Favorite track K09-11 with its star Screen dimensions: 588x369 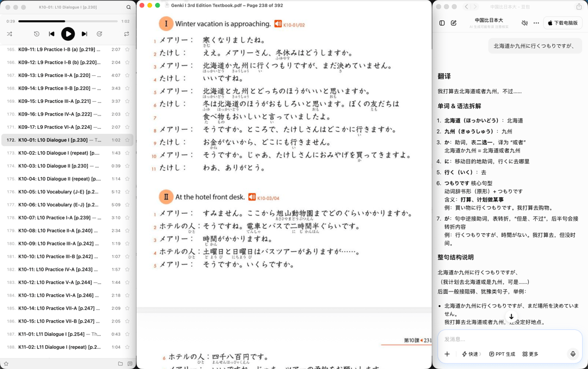(127, 49)
